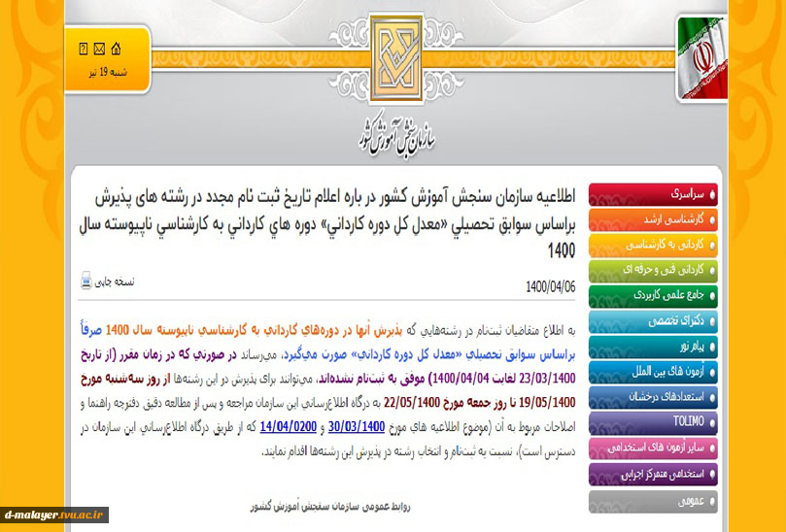
Task: Go to the home page icon
Action: point(116,49)
